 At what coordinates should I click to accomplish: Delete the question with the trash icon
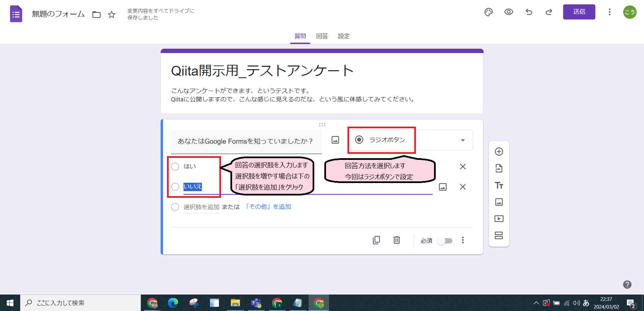click(x=396, y=240)
